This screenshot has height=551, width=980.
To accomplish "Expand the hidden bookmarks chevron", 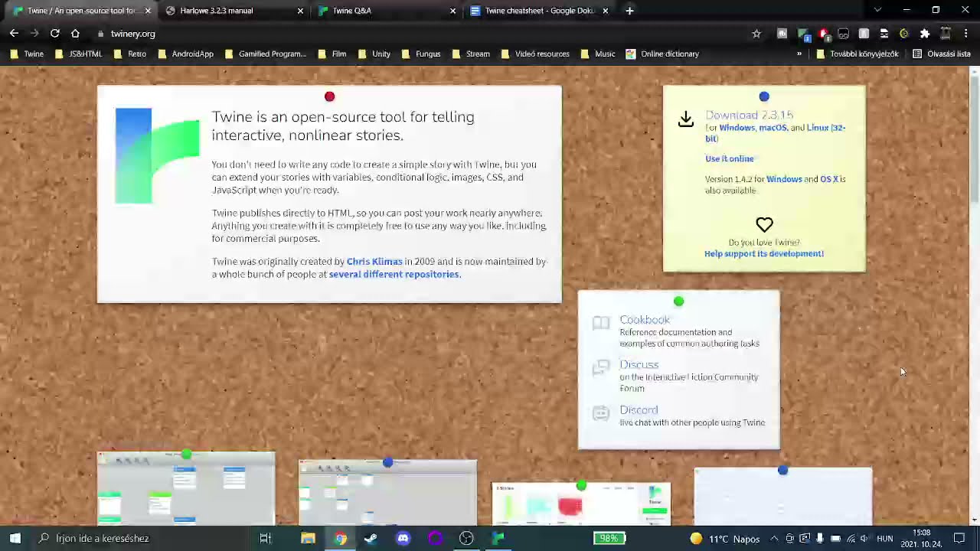I will tap(799, 54).
